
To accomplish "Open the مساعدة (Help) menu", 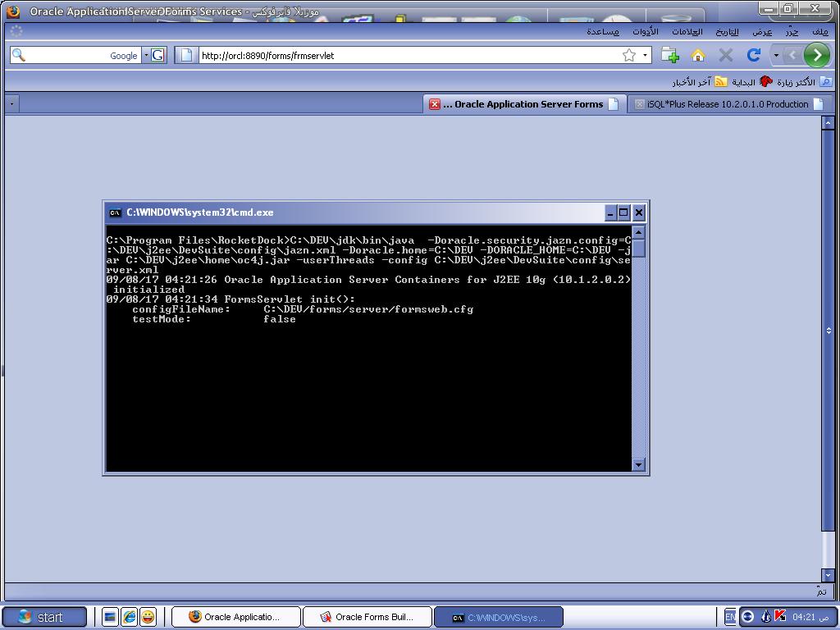I will (x=603, y=31).
